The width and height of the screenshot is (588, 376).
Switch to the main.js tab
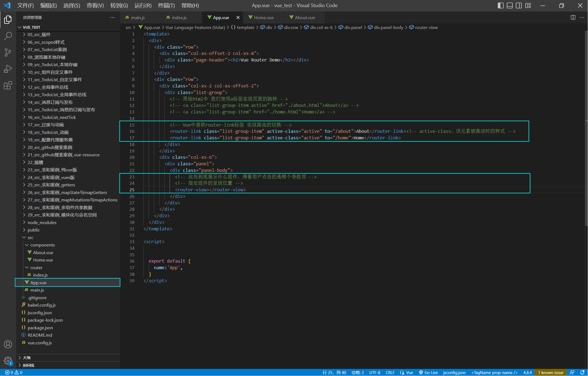140,17
